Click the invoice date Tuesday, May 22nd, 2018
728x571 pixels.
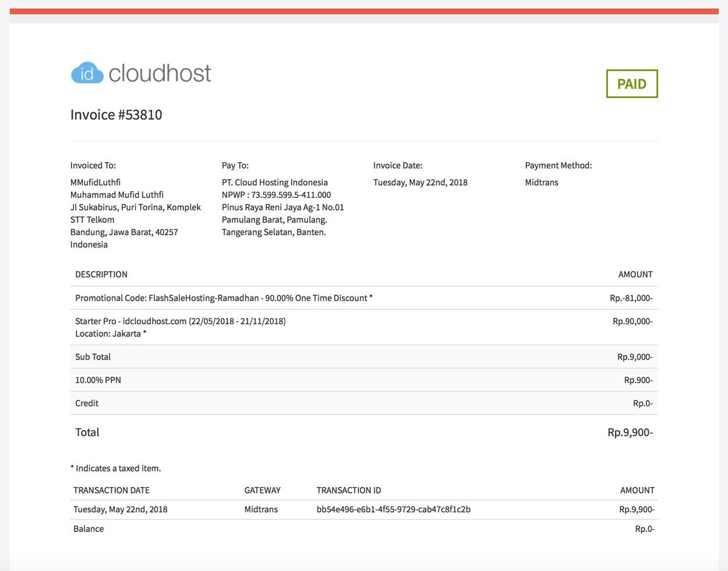420,182
